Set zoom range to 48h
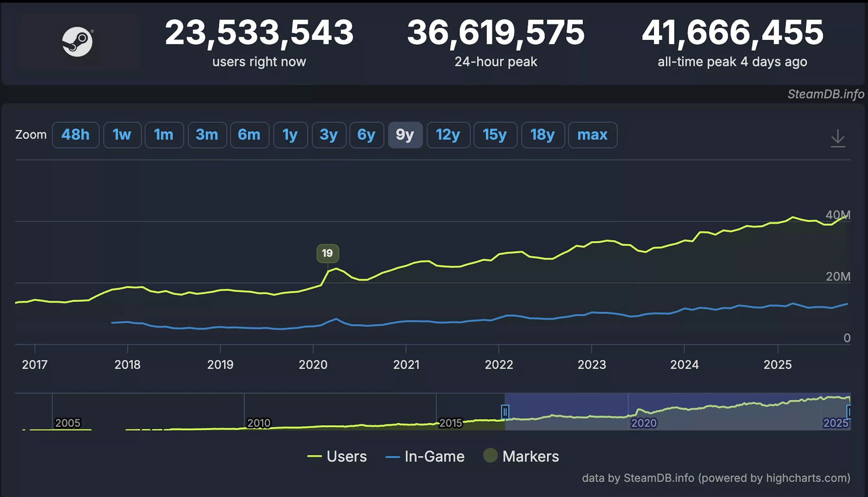The image size is (868, 497). pyautogui.click(x=76, y=135)
